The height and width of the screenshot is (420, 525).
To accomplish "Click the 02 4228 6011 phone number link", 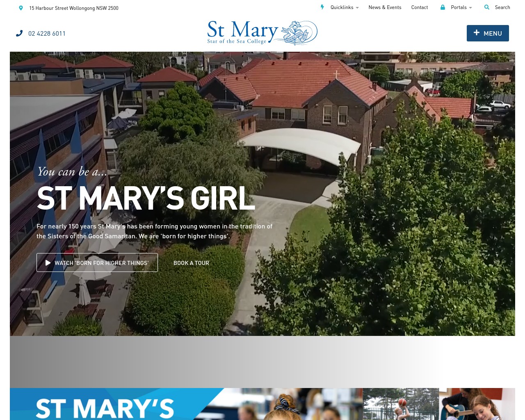I will (x=47, y=33).
